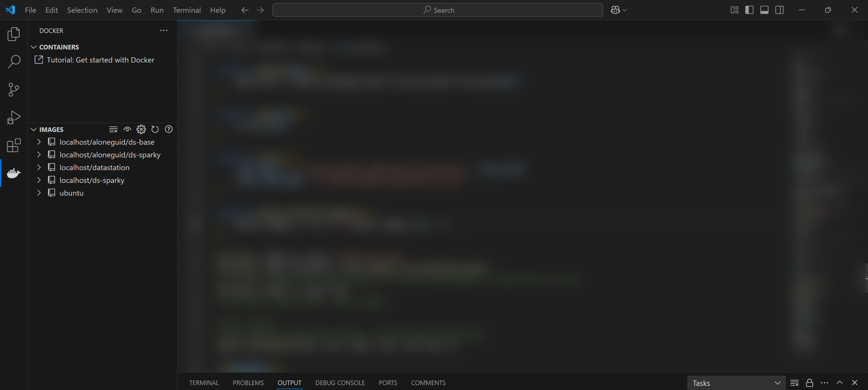Screen dimensions: 868x390
Task: Open the Source Control view
Action: (x=14, y=90)
